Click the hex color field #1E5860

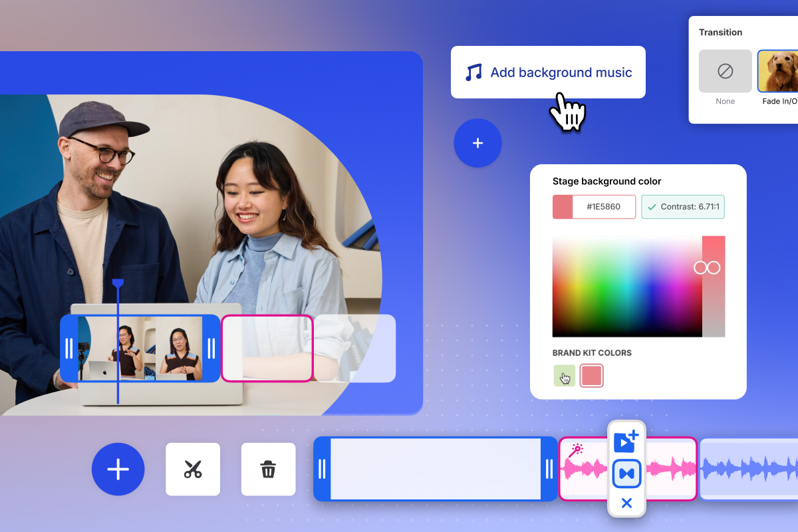(604, 207)
